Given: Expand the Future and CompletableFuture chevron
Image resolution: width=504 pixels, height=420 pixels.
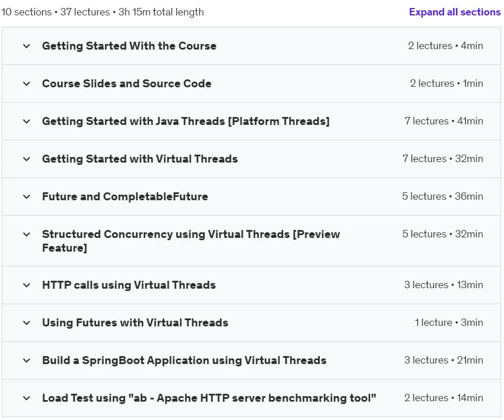Looking at the screenshot, I should click(x=27, y=197).
